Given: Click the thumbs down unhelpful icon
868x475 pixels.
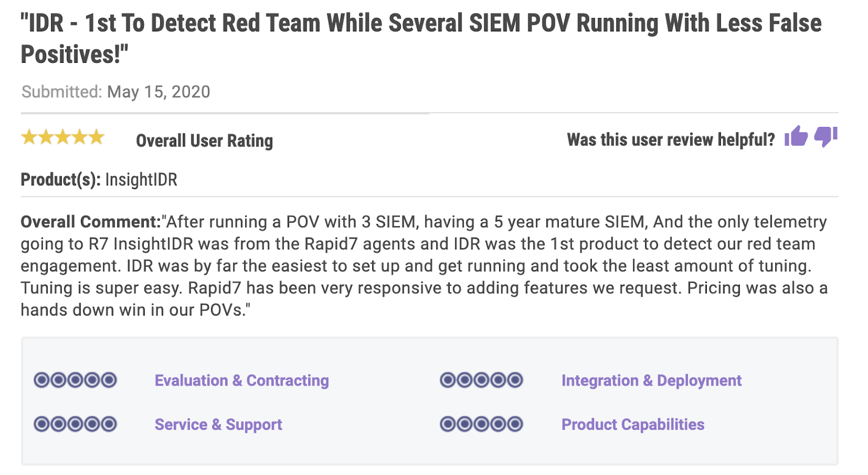Looking at the screenshot, I should (x=826, y=137).
